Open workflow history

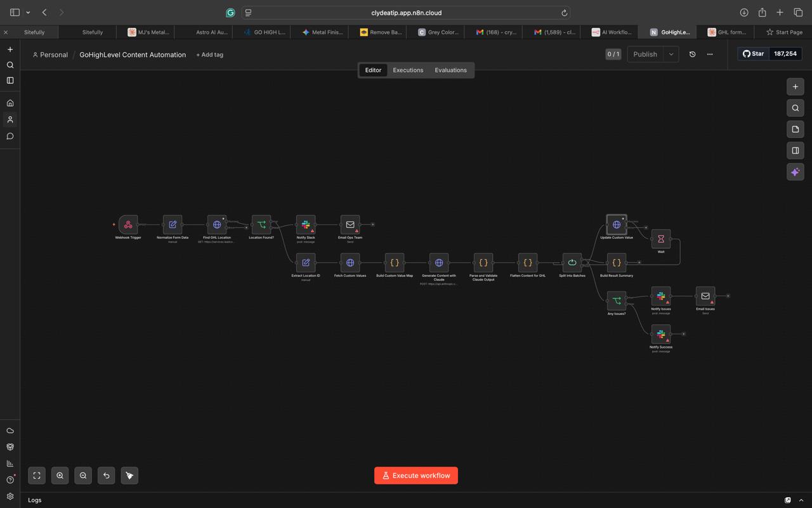pyautogui.click(x=692, y=55)
